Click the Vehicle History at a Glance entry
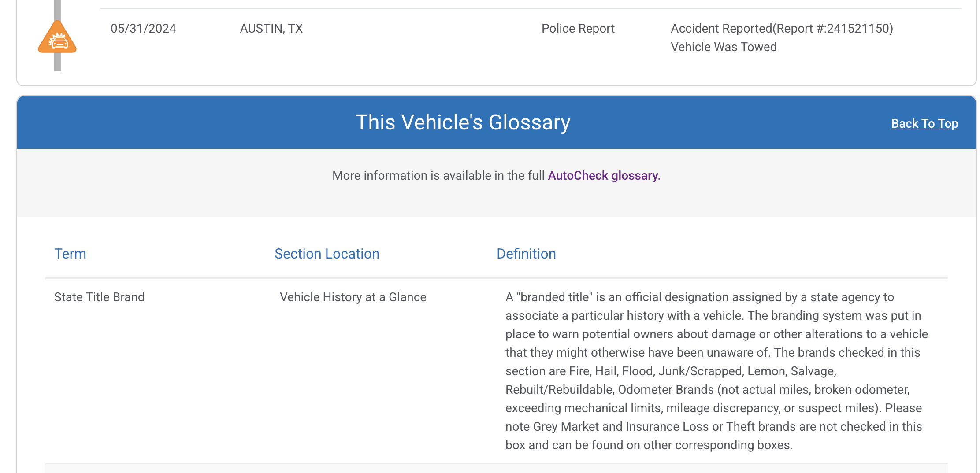 (353, 297)
